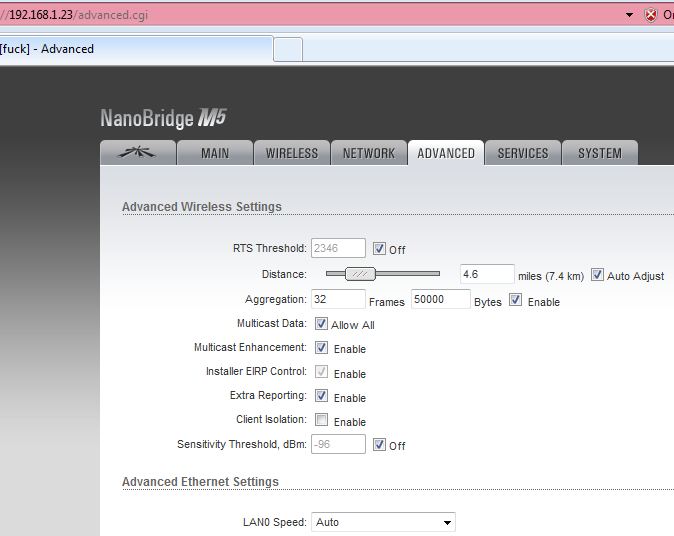Open the LAN0 Speed dropdown
The image size is (674, 536).
click(x=383, y=522)
